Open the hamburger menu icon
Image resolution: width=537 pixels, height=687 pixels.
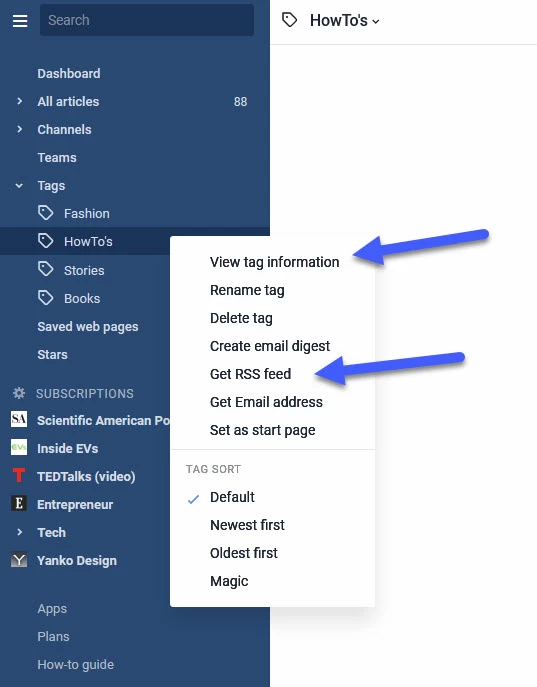20,21
